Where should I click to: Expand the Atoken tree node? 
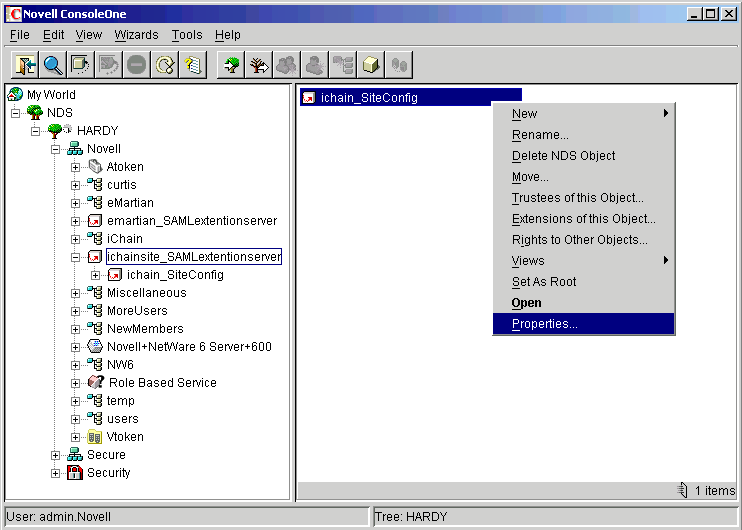tap(76, 167)
